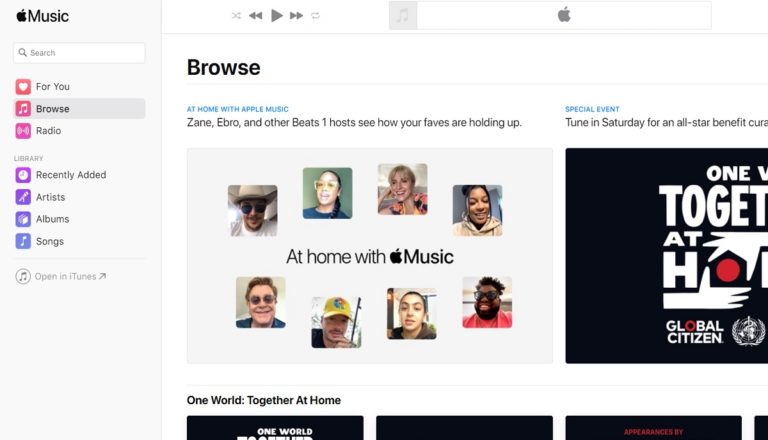Click blonde woman photo in banner
768x440 pixels.
pos(403,190)
